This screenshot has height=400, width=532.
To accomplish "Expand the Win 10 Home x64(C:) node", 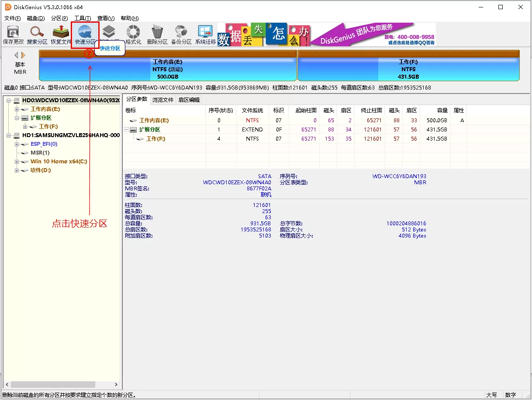I will pos(17,162).
